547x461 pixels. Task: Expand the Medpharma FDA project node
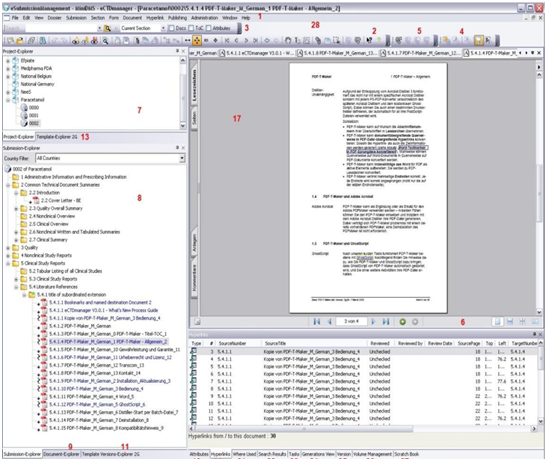pos(8,68)
